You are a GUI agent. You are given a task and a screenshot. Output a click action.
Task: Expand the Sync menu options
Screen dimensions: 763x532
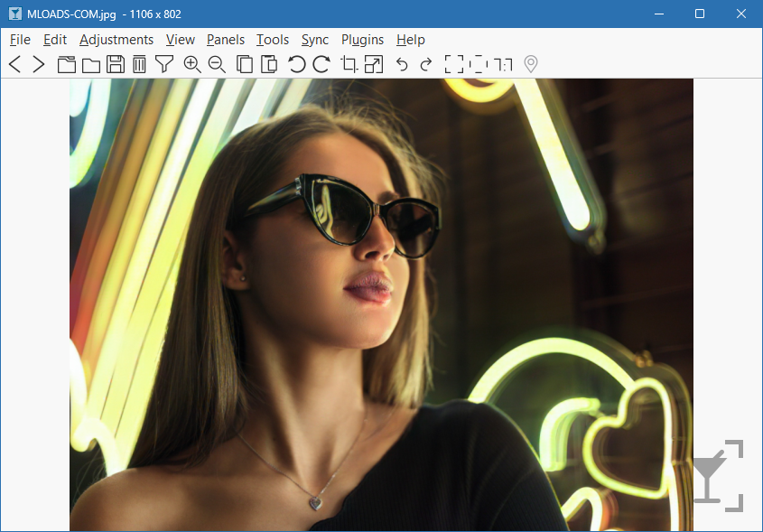pos(314,40)
